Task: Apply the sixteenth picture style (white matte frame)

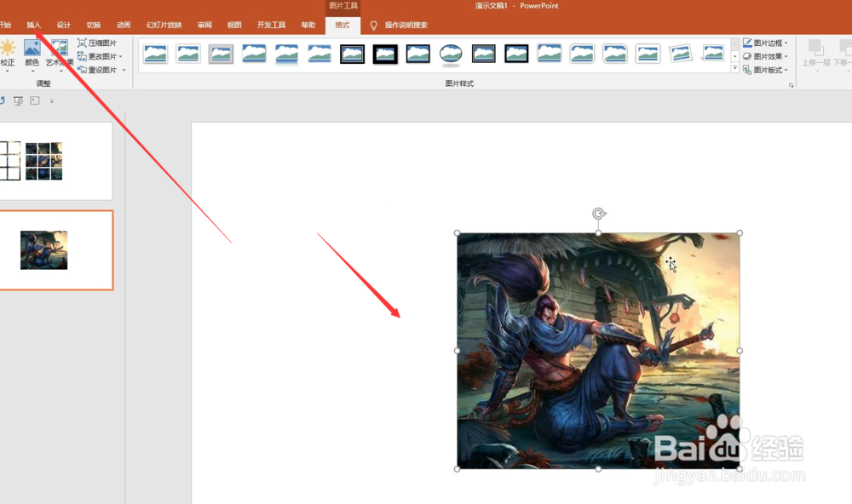Action: pos(648,54)
